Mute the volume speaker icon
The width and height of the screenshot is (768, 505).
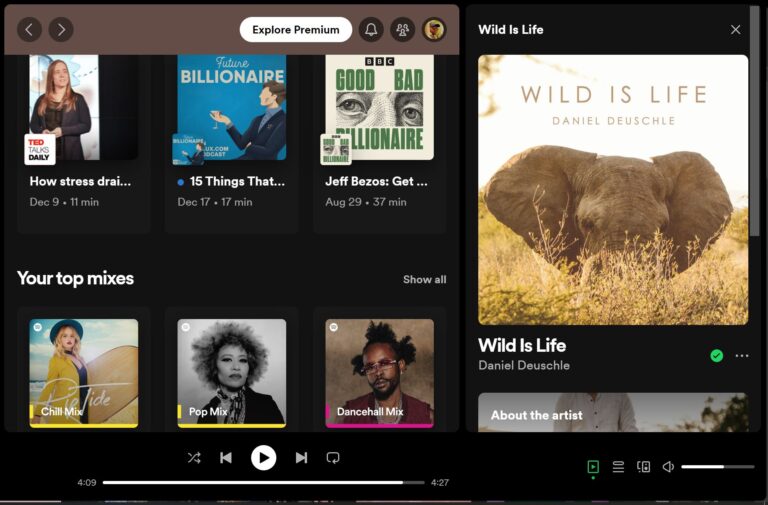668,467
